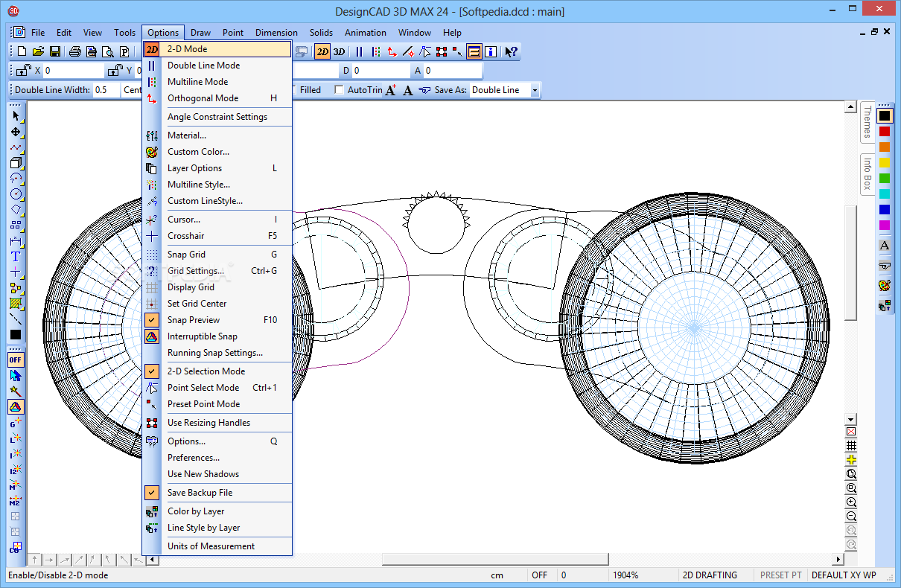Toggle Snap Preview menu item

click(x=217, y=320)
